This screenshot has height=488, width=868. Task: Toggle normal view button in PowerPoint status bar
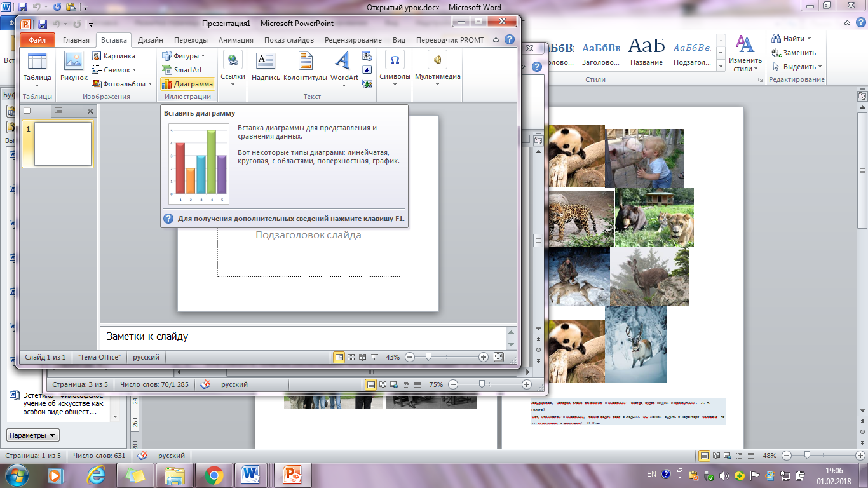click(x=339, y=357)
